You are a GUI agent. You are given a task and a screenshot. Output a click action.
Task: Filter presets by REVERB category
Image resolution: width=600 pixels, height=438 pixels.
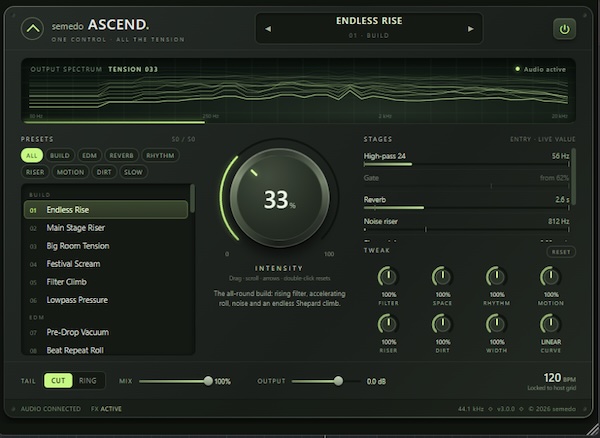121,155
